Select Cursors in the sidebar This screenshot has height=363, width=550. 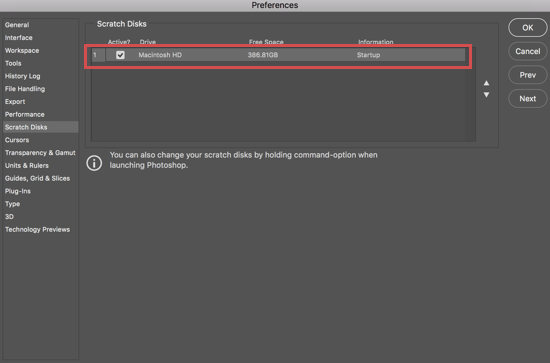click(17, 140)
